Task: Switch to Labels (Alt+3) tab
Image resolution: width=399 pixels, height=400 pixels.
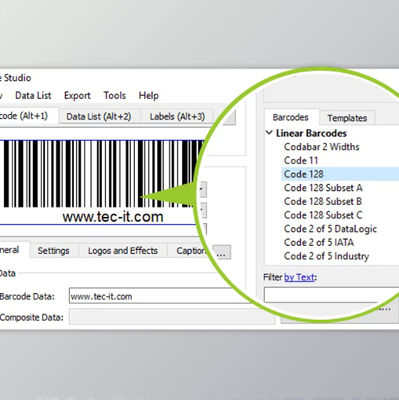Action: coord(177,117)
